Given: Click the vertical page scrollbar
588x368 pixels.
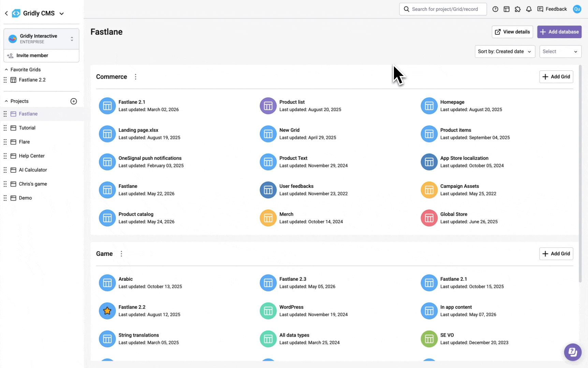Looking at the screenshot, I should point(580,174).
